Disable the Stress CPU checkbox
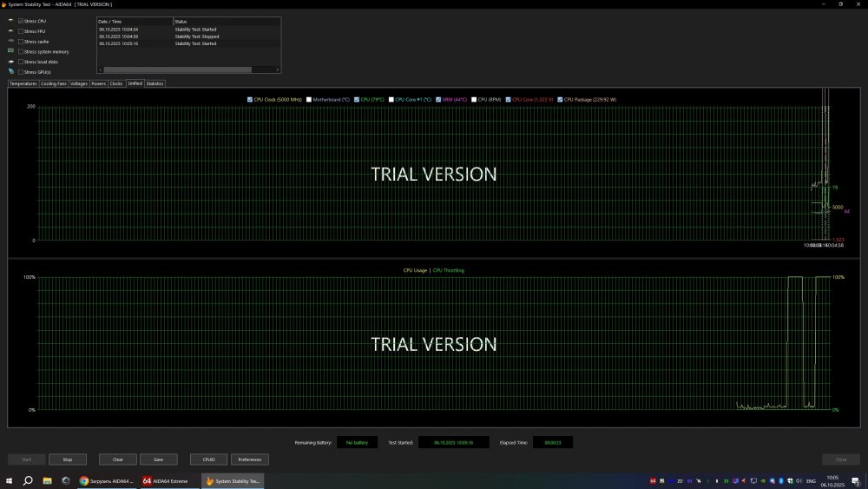The width and height of the screenshot is (868, 489). [21, 21]
